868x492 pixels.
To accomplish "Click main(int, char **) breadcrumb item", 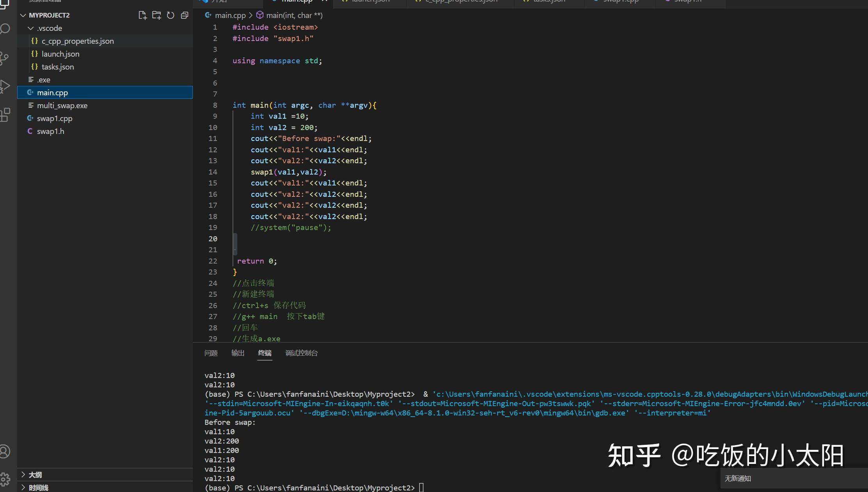I will 294,15.
